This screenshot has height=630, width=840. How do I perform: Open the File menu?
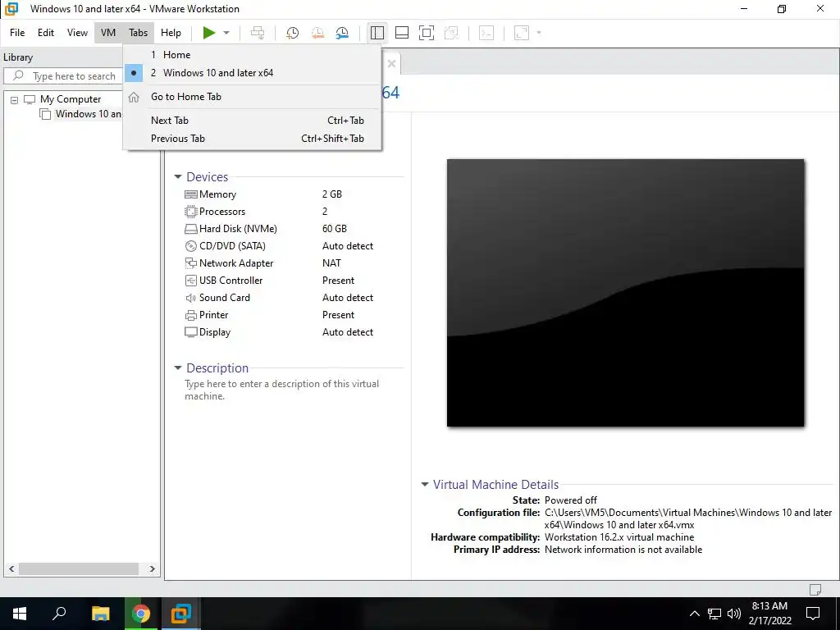click(x=17, y=33)
